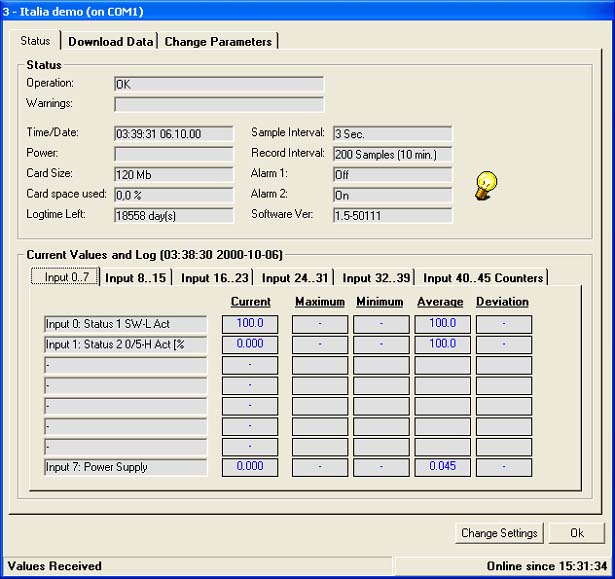The image size is (615, 579).
Task: Select the Sample Interval value field
Action: point(392,133)
